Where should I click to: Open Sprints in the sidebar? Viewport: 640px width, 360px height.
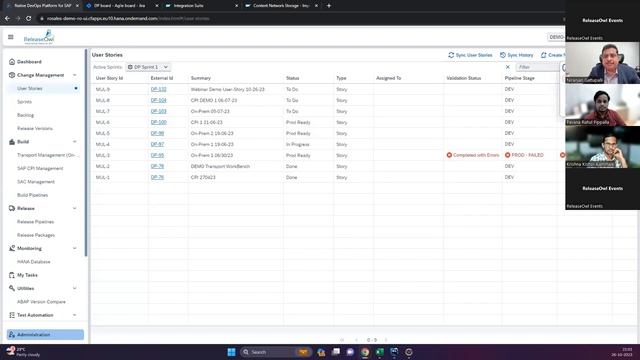coord(24,102)
